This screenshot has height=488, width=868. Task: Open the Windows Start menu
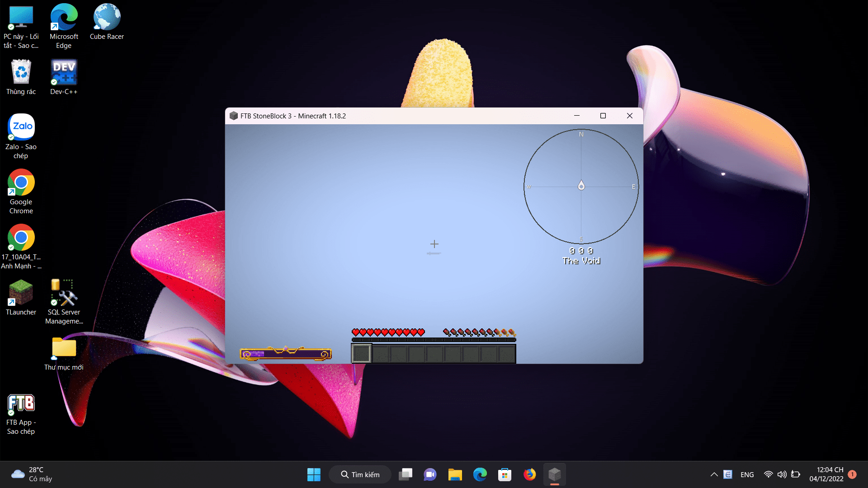tap(314, 474)
